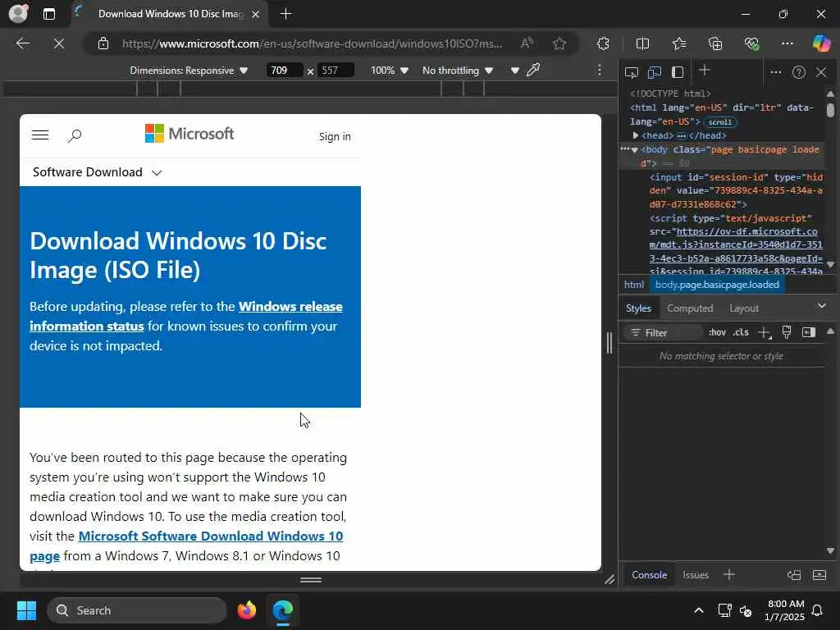Click the Sign in link

(x=335, y=137)
